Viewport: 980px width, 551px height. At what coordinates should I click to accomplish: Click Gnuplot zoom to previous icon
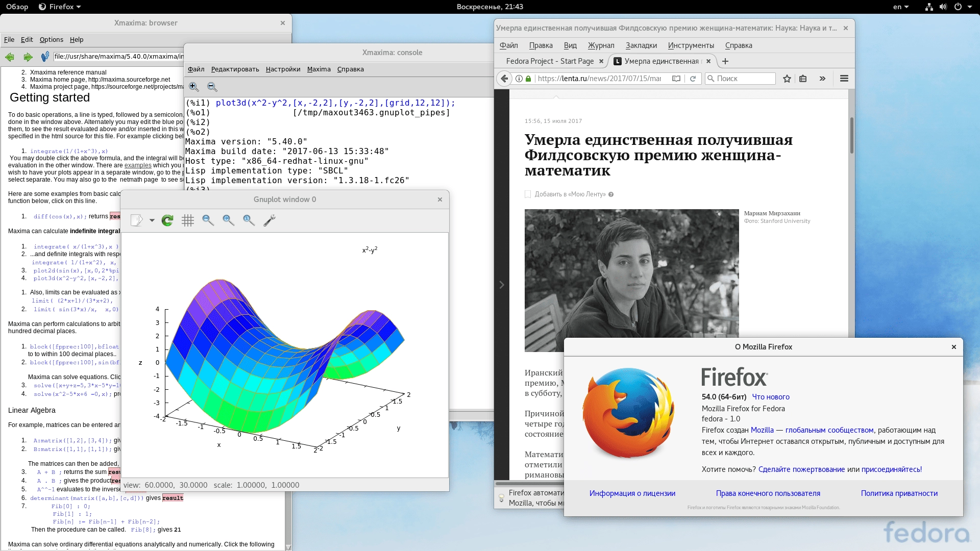click(208, 220)
